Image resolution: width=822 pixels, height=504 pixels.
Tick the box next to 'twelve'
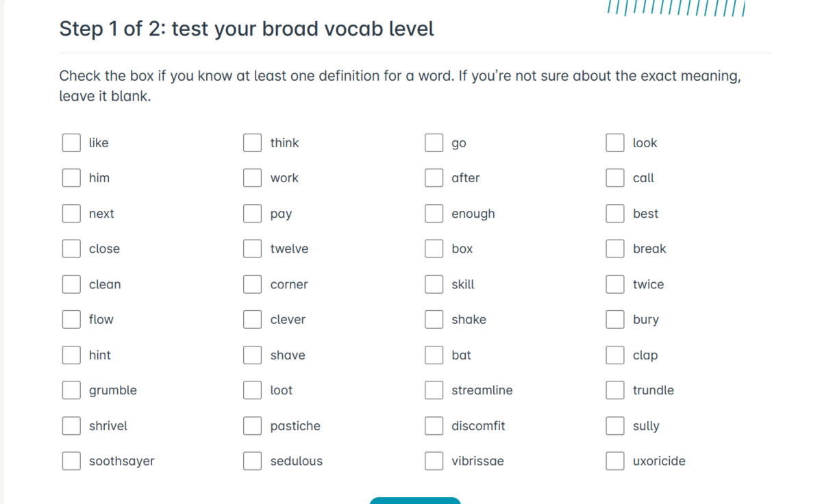coord(253,249)
